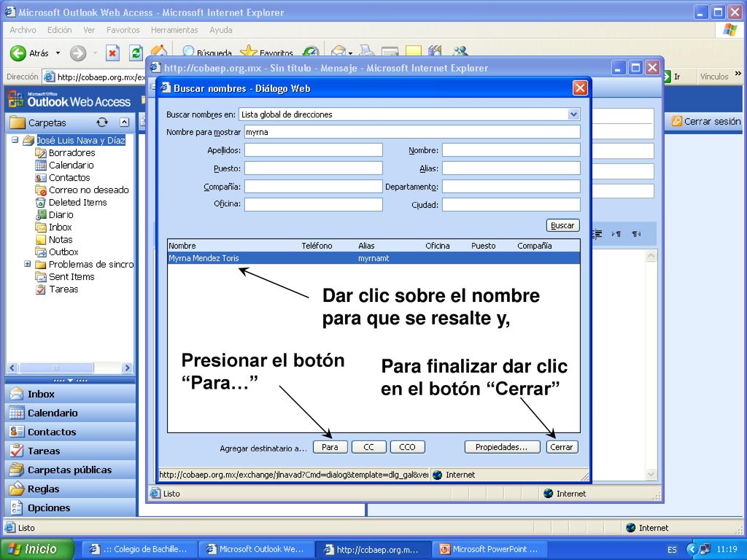The image size is (747, 560).
Task: Select Contactos folder in the tree
Action: (69, 178)
